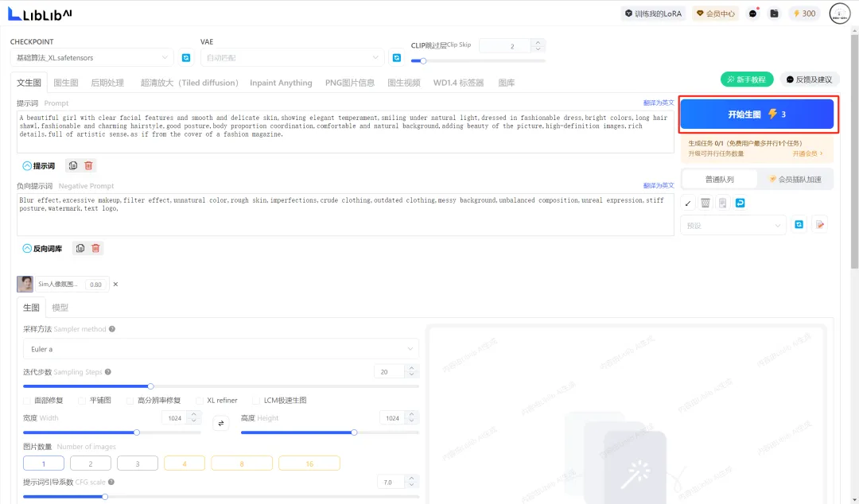The width and height of the screenshot is (859, 504).
Task: Open the PNG图片信息 tab
Action: 349,83
